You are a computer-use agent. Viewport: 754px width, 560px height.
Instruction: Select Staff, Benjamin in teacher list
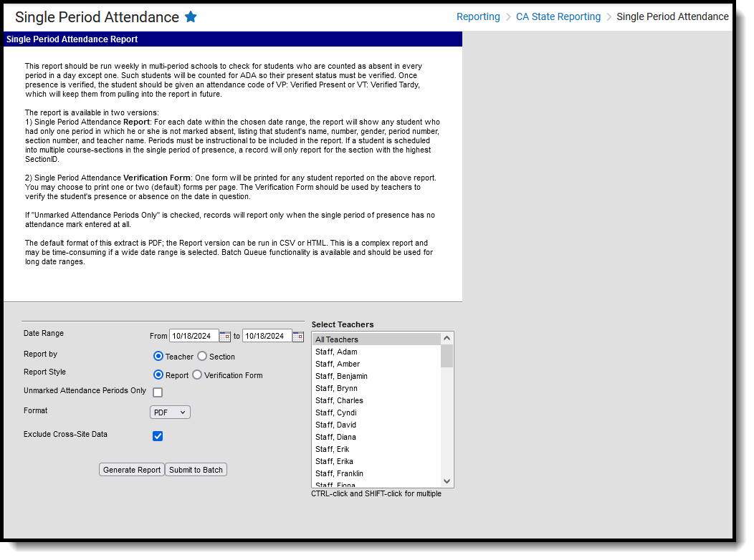coord(376,376)
